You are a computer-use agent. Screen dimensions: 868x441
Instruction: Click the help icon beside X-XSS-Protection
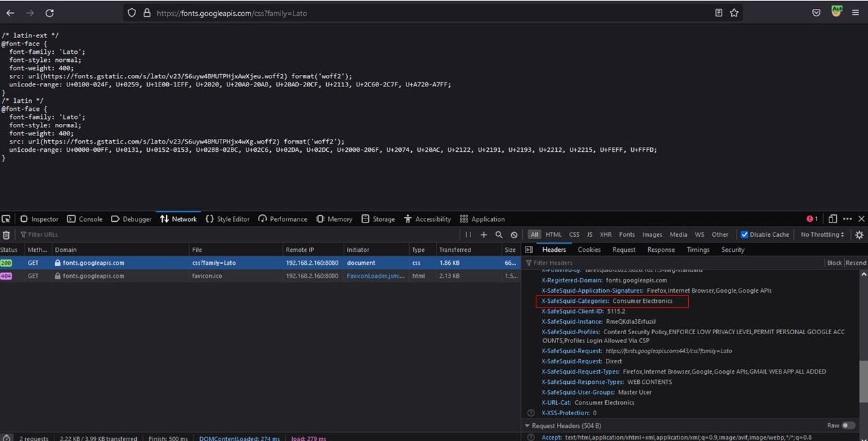click(531, 413)
